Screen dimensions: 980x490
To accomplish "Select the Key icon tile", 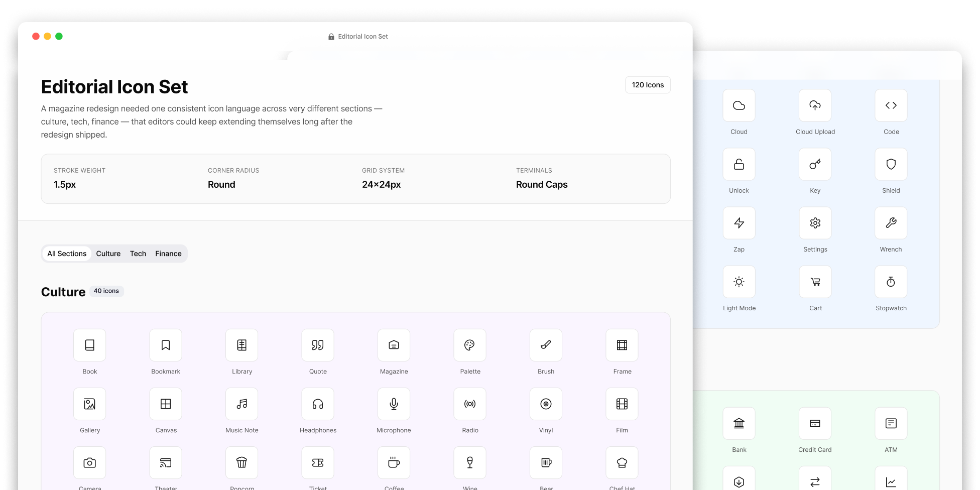I will (x=815, y=164).
